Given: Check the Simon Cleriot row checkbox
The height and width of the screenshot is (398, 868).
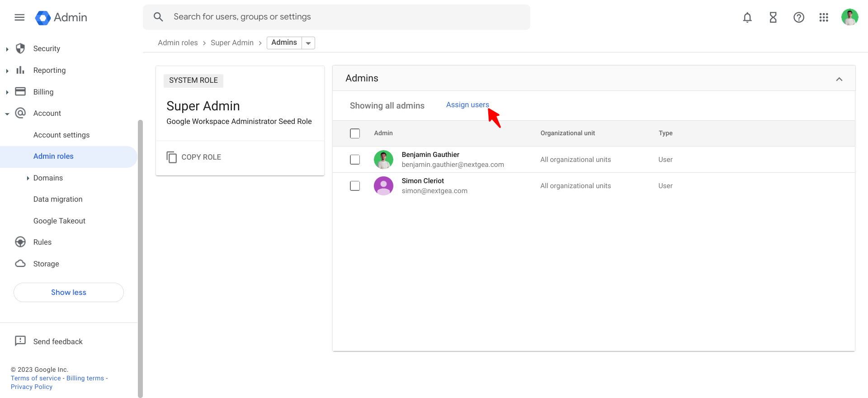Looking at the screenshot, I should click(355, 186).
